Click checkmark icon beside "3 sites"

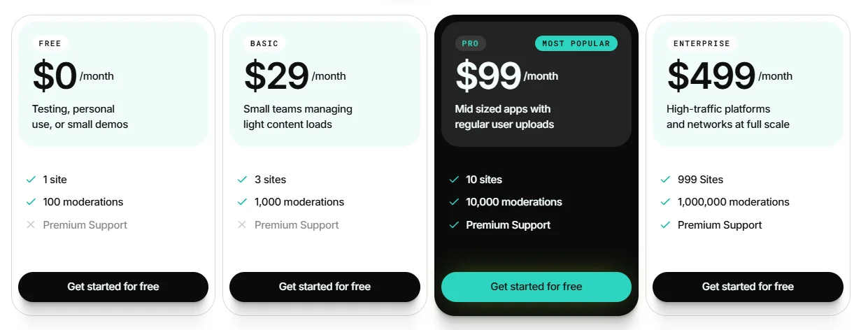[242, 180]
